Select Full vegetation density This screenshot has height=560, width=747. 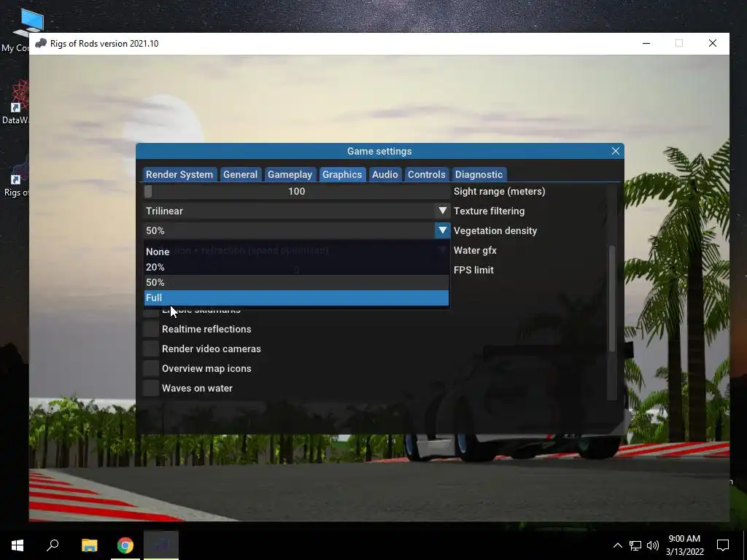[296, 297]
